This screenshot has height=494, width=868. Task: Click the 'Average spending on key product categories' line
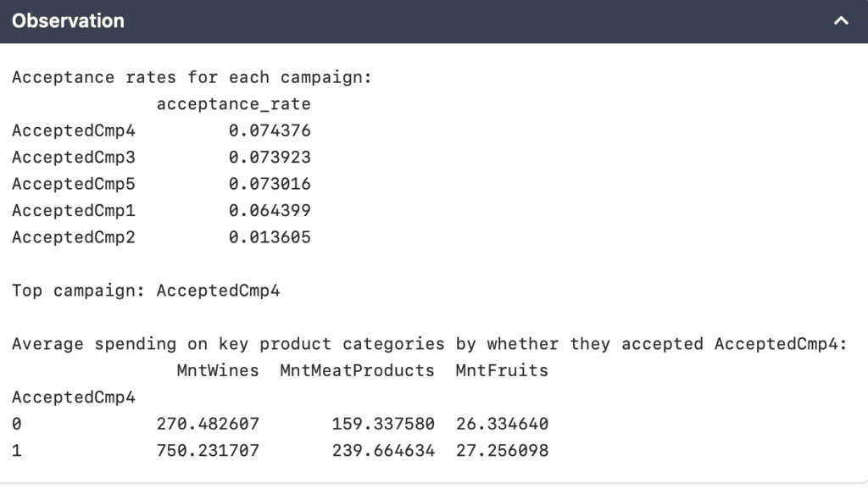pos(429,344)
